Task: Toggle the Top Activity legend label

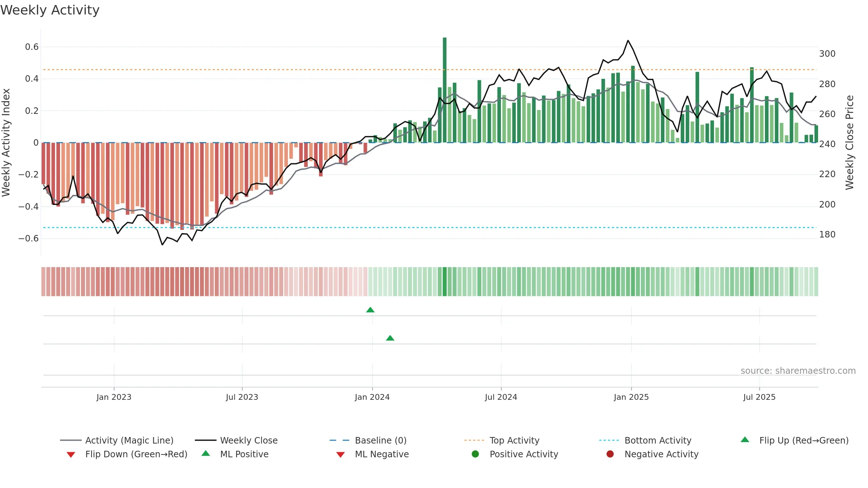Action: 514,440
